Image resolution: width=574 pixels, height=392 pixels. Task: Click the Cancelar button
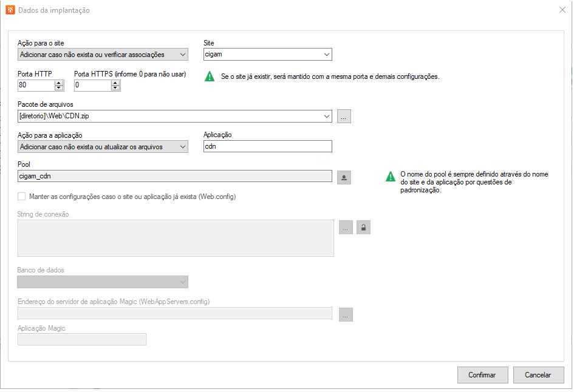pyautogui.click(x=538, y=375)
